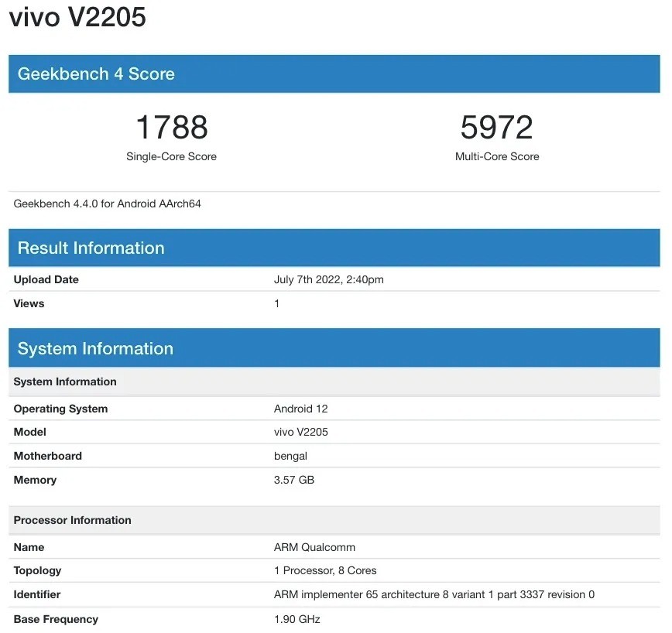The image size is (672, 633).
Task: Click the multi-core score 5972
Action: pyautogui.click(x=497, y=128)
